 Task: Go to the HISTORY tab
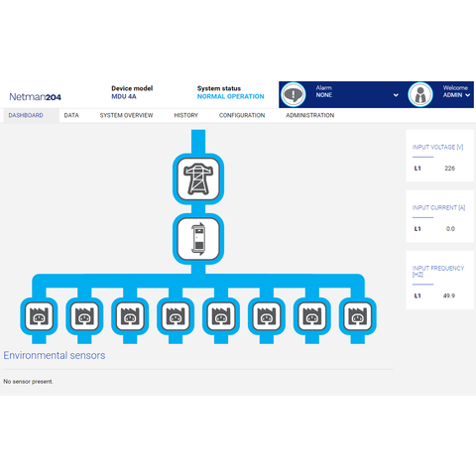[186, 115]
